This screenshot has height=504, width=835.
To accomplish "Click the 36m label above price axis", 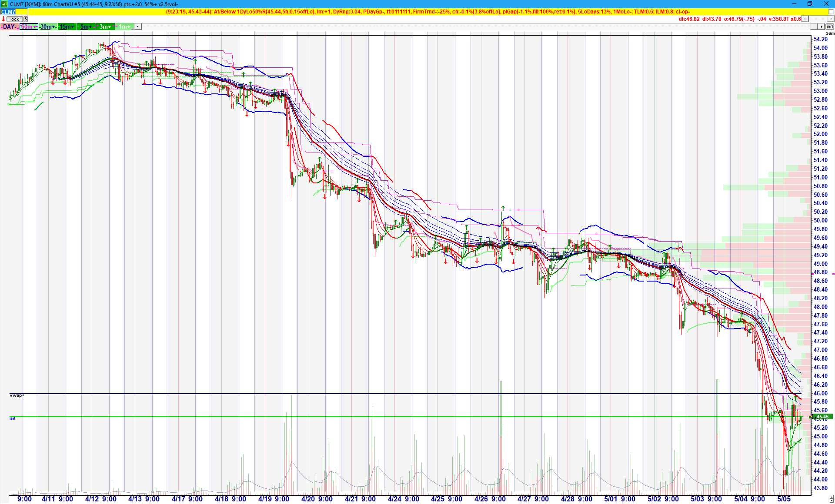I will (830, 33).
